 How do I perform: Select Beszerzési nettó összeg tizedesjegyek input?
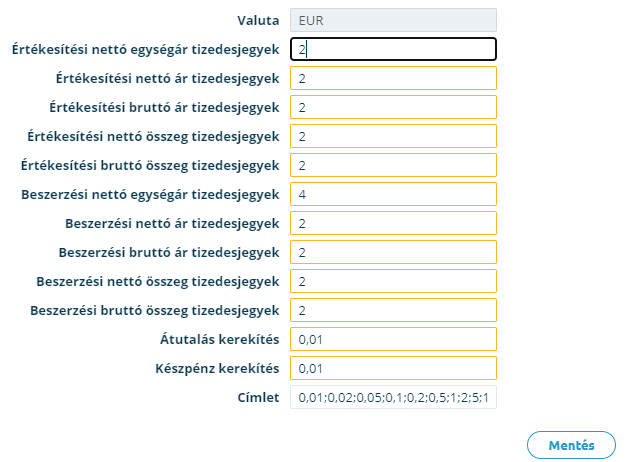393,281
